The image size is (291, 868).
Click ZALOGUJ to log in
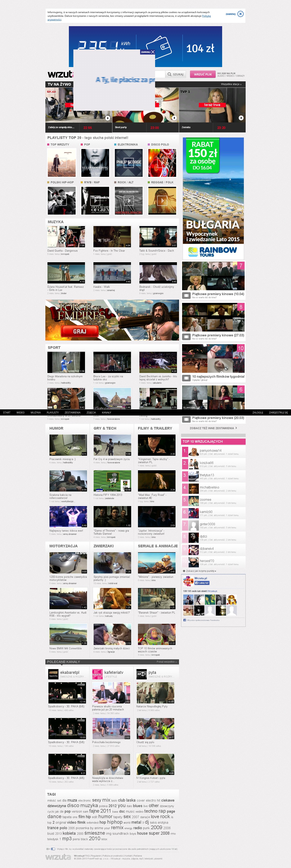click(258, 412)
